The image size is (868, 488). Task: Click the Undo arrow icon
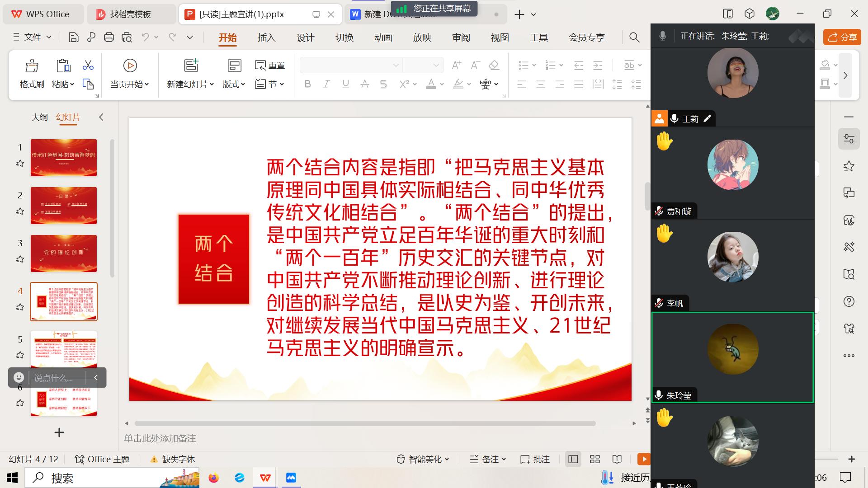[x=145, y=38]
